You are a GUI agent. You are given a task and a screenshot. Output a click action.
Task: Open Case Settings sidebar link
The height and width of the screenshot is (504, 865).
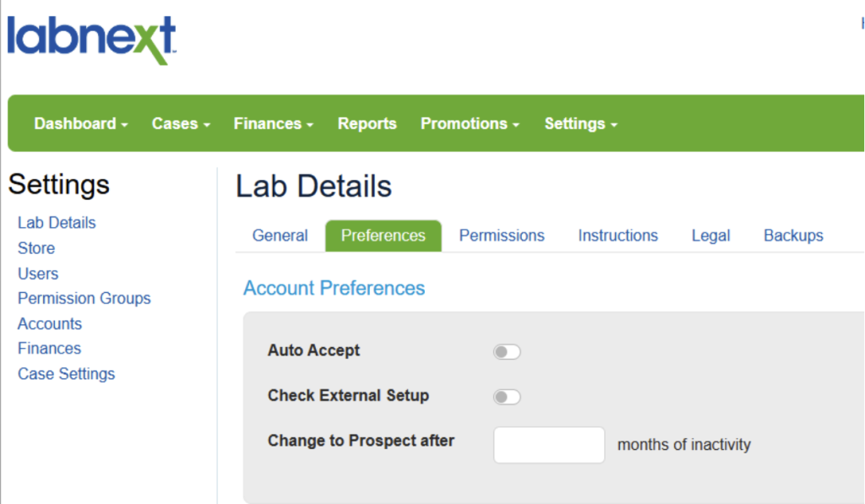[x=66, y=373]
